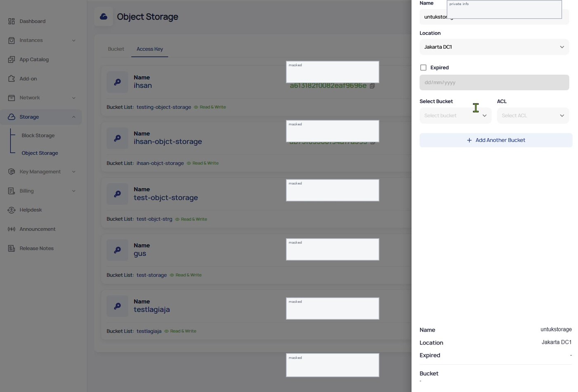
Task: Click eye icon beside testing-object-storage bucket
Action: [x=196, y=107]
